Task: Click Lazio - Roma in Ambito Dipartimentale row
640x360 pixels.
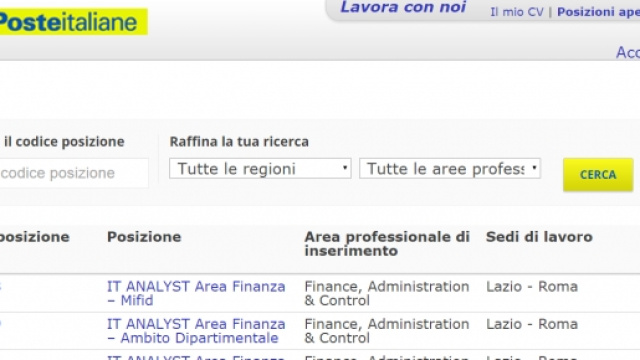Action: click(x=532, y=324)
